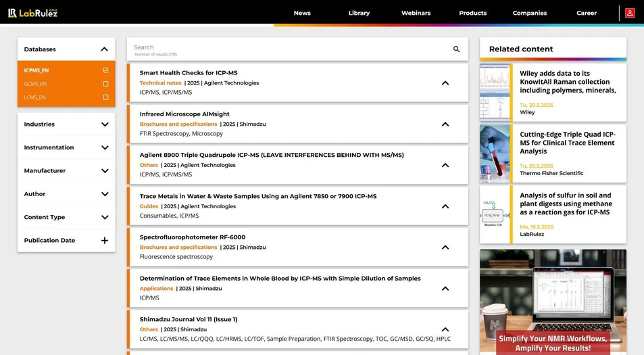Image resolution: width=644 pixels, height=355 pixels.
Task: Open Wiley adds data to KnowItAll headline
Action: pyautogui.click(x=568, y=82)
